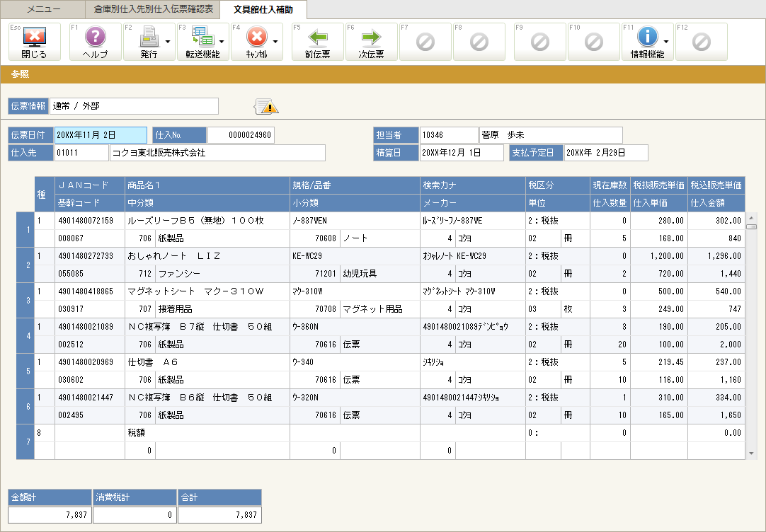This screenshot has height=532, width=766.
Task: Click the 伝票情報 field 通常 / 外部
Action: pos(134,106)
